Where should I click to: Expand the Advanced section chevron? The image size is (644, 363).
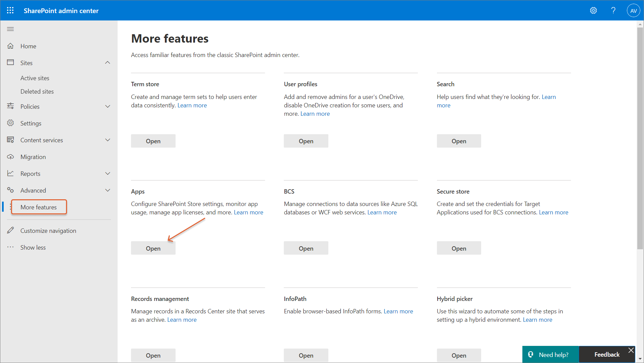(x=108, y=190)
